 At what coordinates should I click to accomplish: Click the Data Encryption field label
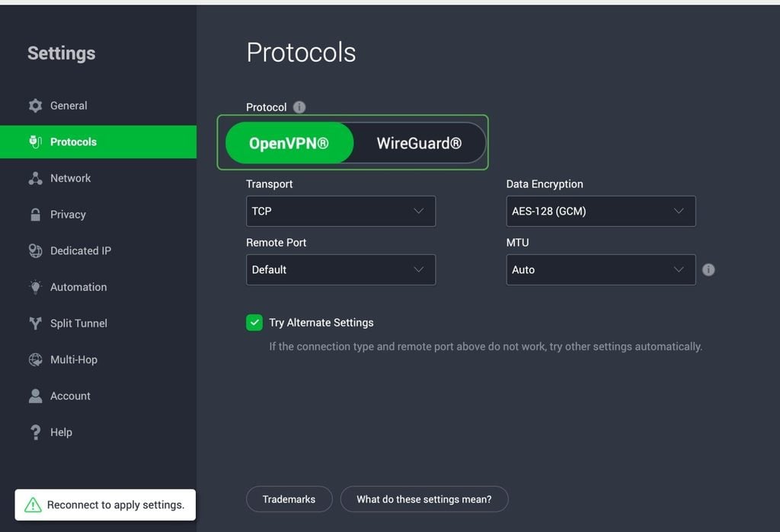tap(545, 184)
